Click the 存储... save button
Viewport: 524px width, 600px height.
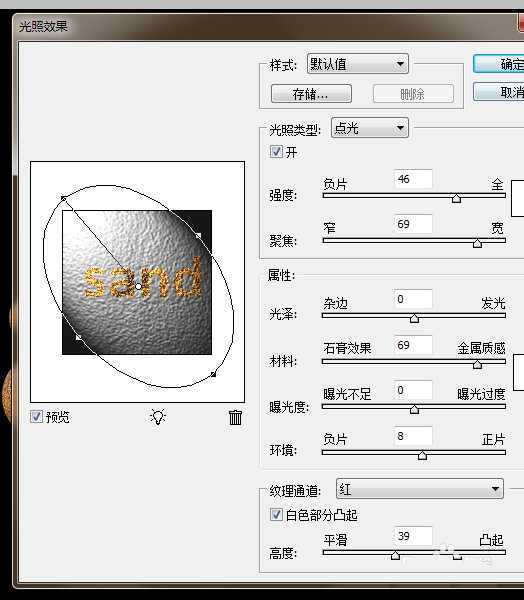tap(311, 94)
